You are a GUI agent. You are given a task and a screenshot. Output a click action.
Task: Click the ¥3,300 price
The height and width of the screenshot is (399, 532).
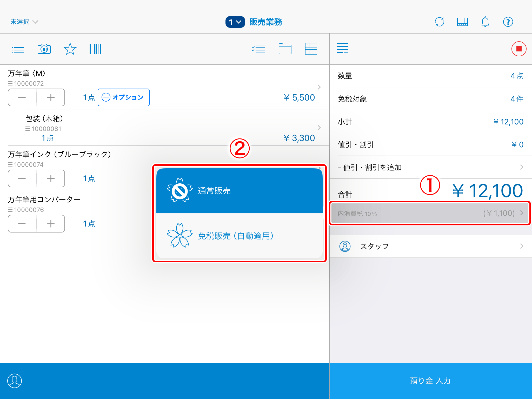[x=299, y=138]
